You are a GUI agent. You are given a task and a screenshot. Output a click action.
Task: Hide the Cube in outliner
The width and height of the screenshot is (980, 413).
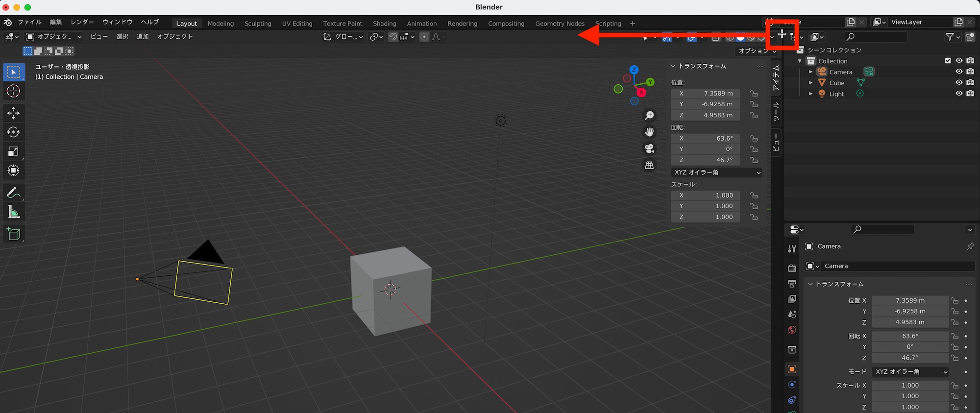pos(959,83)
